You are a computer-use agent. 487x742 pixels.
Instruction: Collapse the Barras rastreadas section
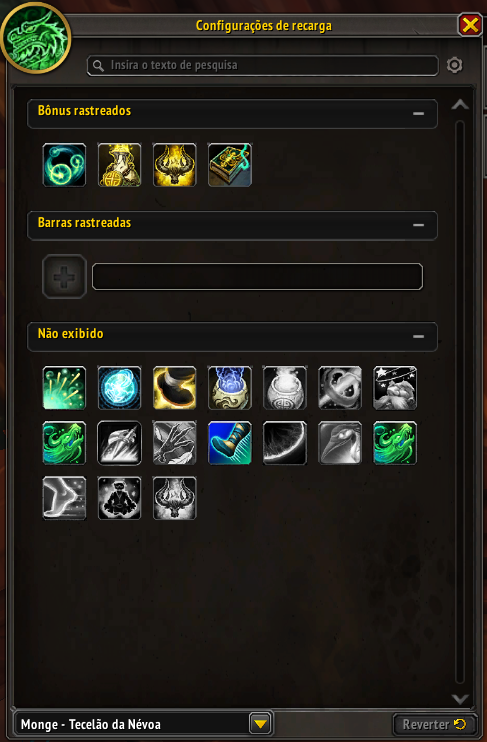[x=418, y=225]
